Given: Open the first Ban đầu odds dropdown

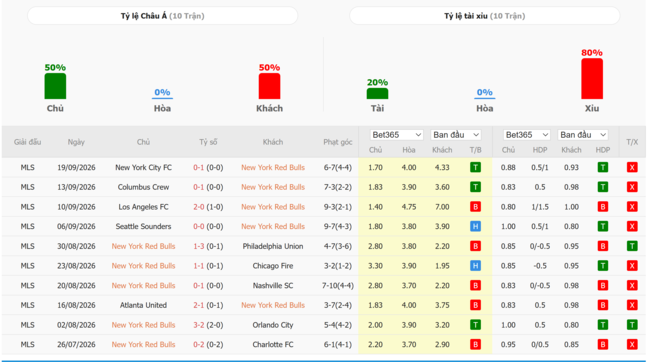Looking at the screenshot, I should (x=456, y=135).
